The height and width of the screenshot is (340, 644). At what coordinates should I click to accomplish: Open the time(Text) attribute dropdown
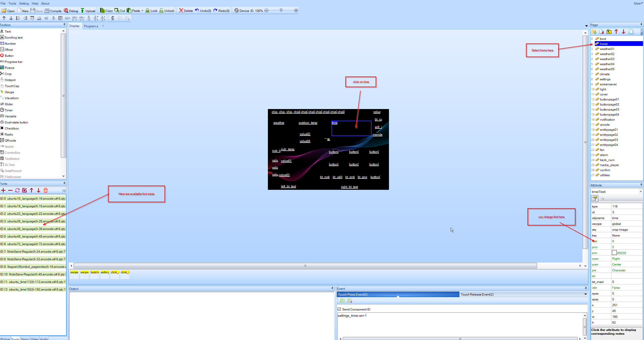tap(640, 192)
